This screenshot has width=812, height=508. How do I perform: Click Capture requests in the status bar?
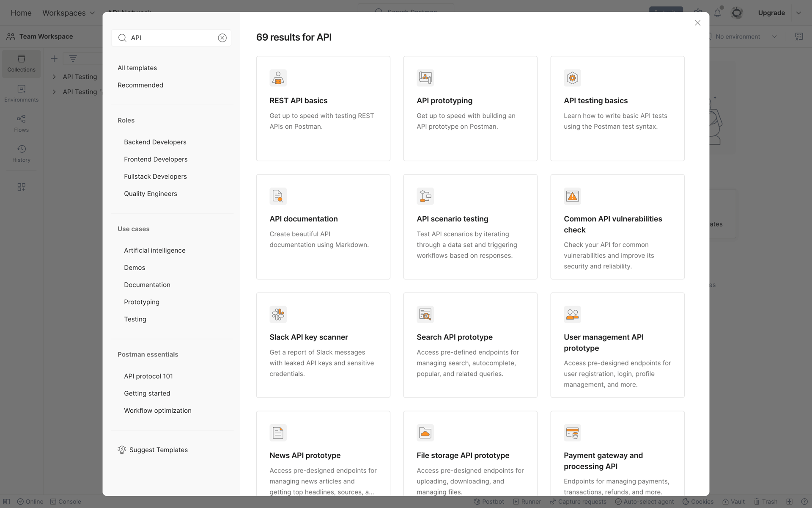(x=578, y=502)
